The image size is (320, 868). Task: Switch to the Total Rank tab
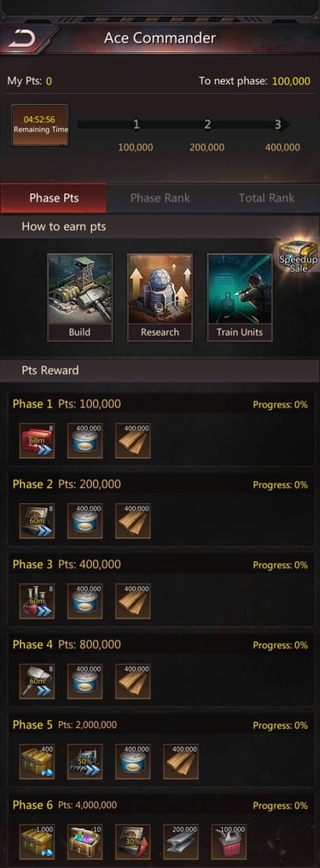(x=266, y=197)
